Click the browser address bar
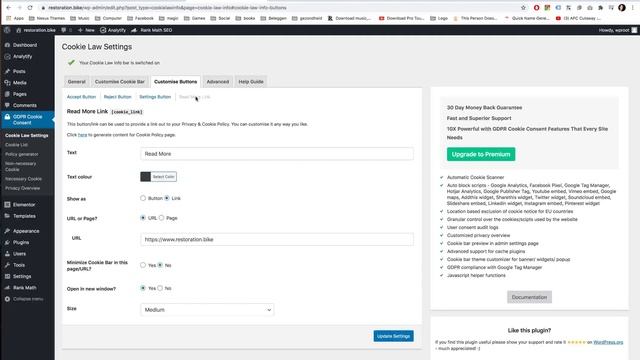This screenshot has width=640, height=360. point(278,8)
